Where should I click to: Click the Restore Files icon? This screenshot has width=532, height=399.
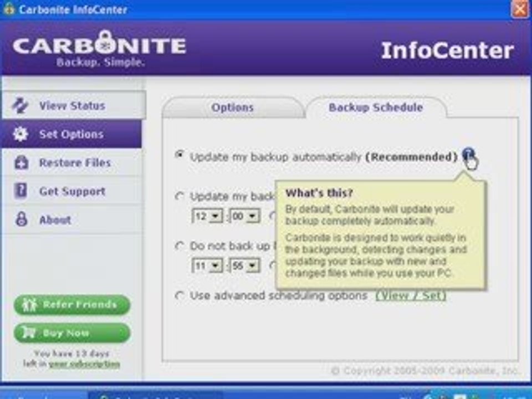click(21, 162)
